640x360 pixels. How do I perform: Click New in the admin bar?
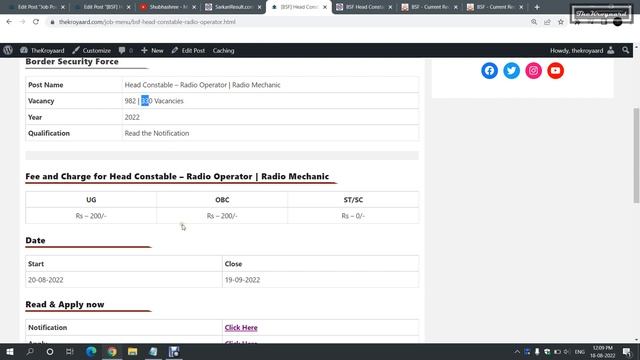tap(152, 50)
